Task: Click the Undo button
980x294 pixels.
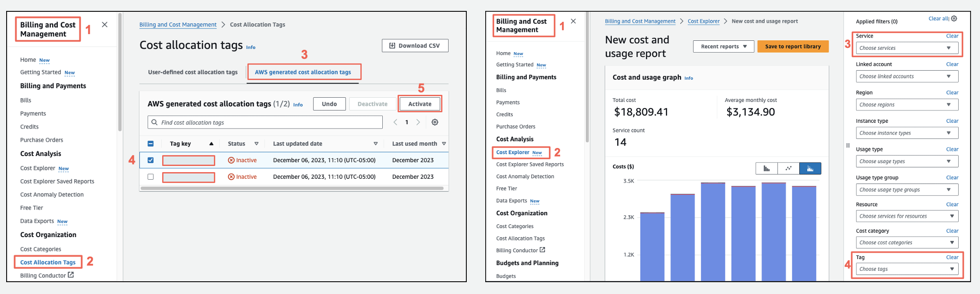Action: (329, 104)
